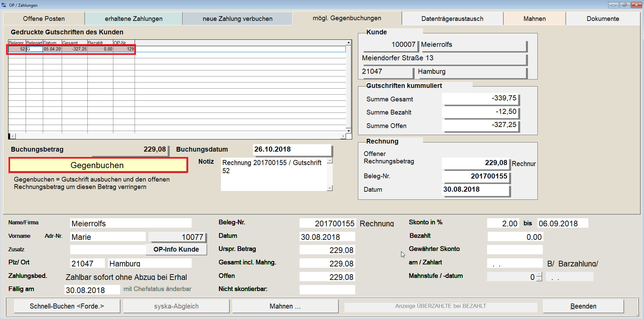Viewport: 644px width, 319px height.
Task: Click the Gewährter Skonto field
Action: (x=515, y=250)
